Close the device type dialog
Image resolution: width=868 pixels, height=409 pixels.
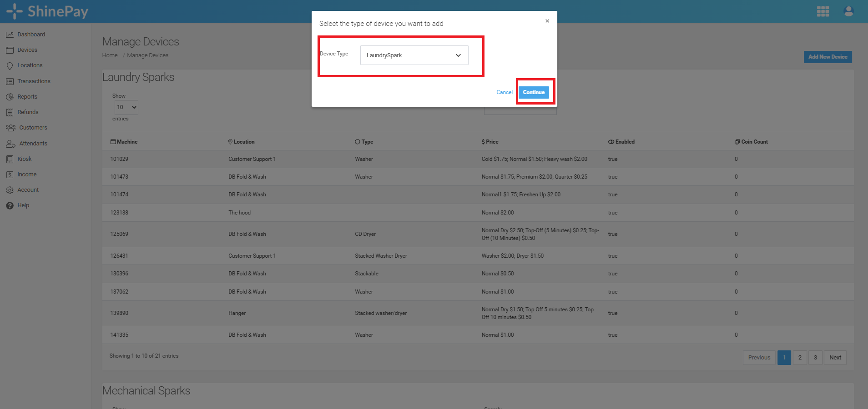click(547, 21)
